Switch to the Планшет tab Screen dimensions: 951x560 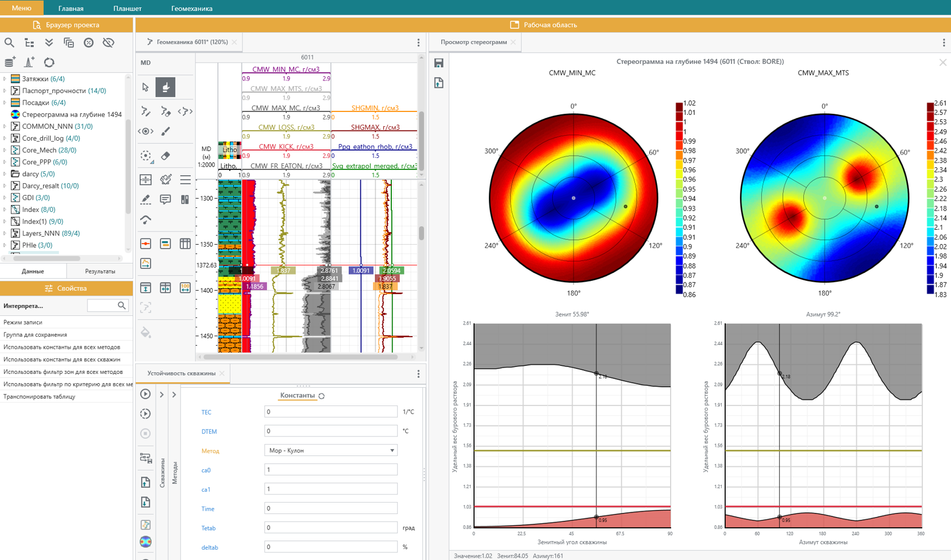click(x=128, y=9)
